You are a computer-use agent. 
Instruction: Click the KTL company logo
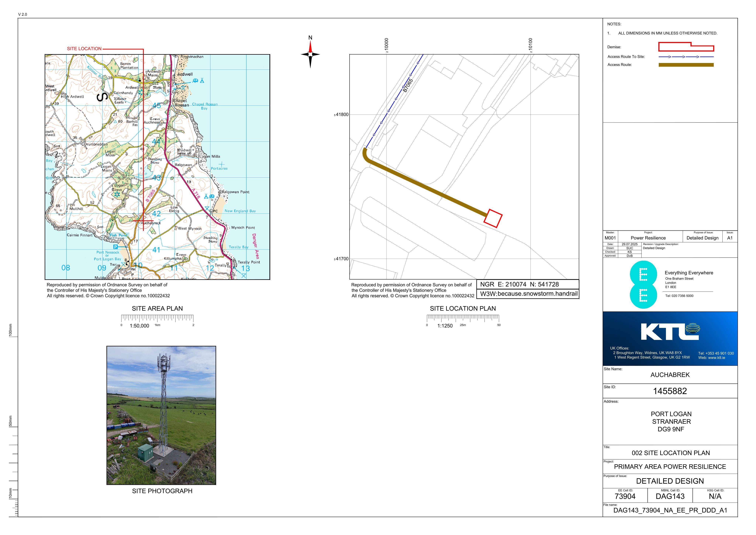click(x=670, y=331)
